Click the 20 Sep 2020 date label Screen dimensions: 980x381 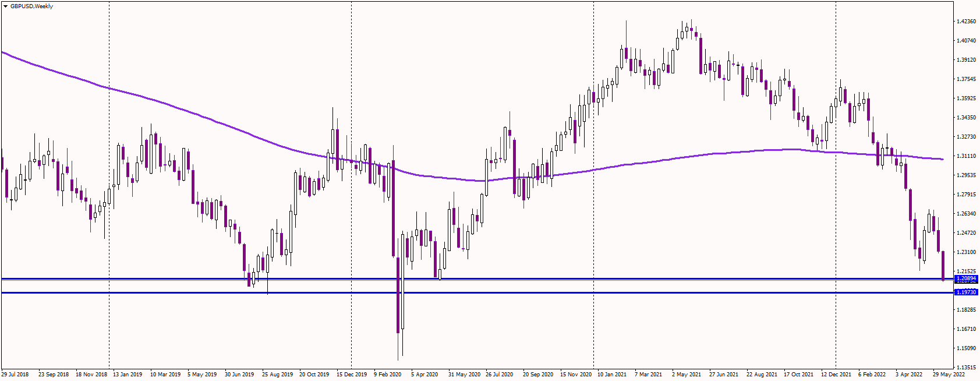coord(538,375)
